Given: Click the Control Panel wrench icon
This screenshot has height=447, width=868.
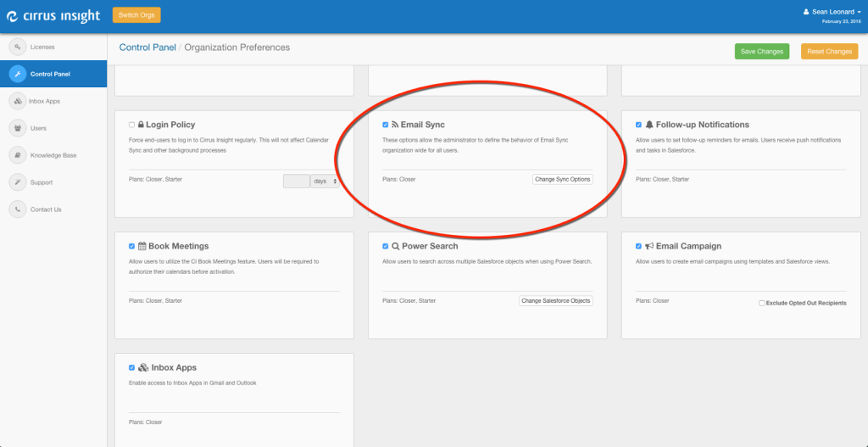Looking at the screenshot, I should (x=18, y=74).
